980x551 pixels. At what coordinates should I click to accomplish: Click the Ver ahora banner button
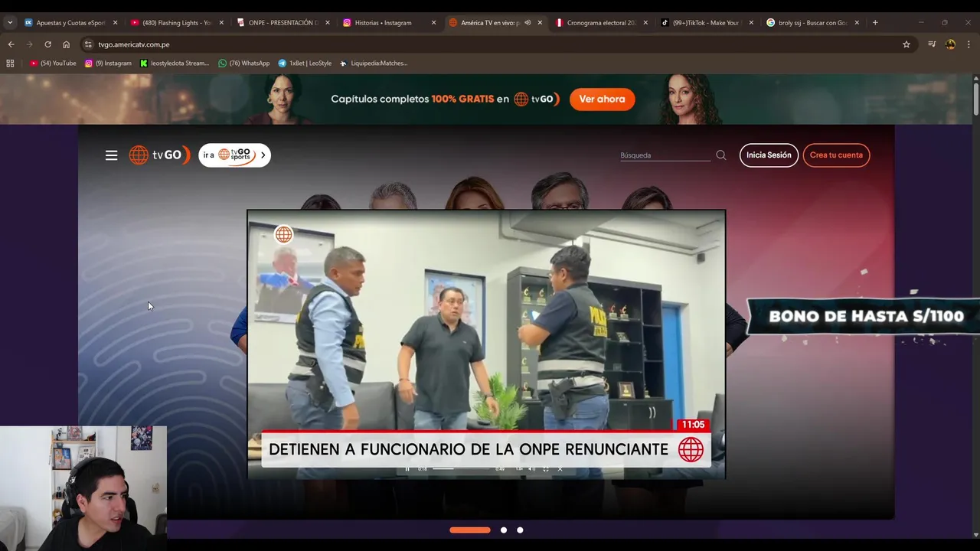click(602, 99)
